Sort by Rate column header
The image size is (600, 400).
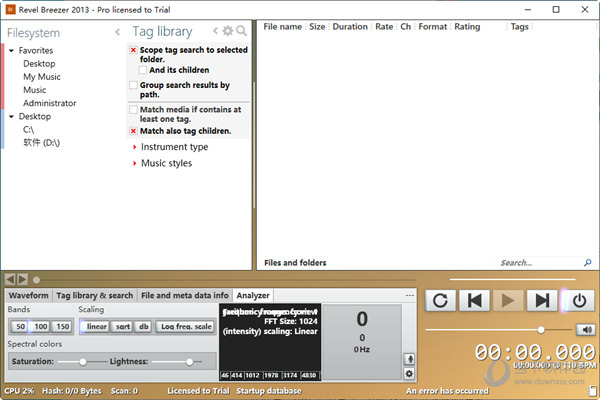[384, 27]
